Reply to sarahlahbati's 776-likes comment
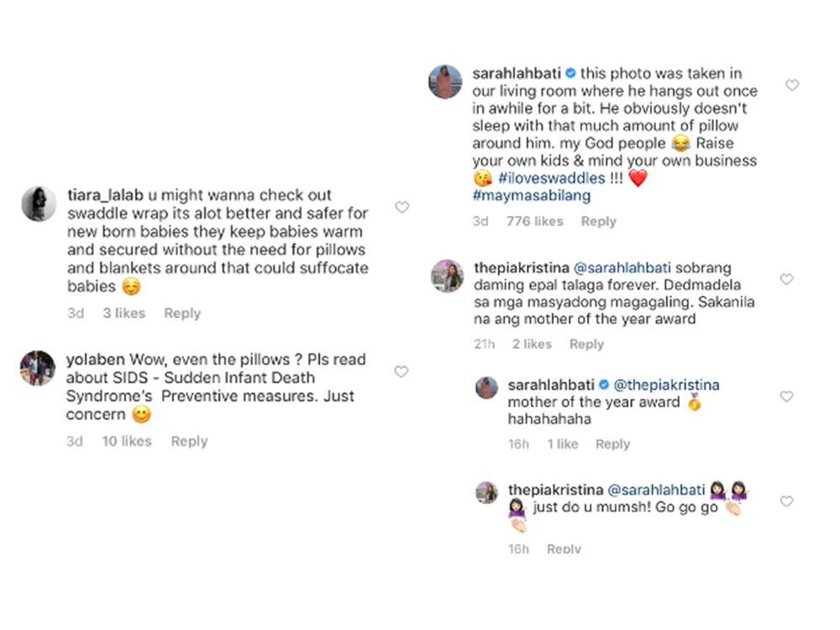 tap(598, 222)
